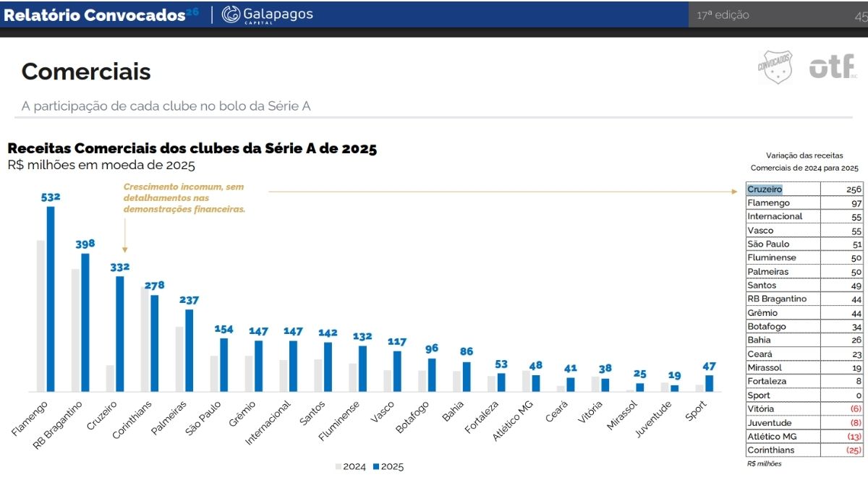Click 'RB Bragantino' in the variation table
Image resolution: width=868 pixels, height=488 pixels.
click(x=777, y=299)
